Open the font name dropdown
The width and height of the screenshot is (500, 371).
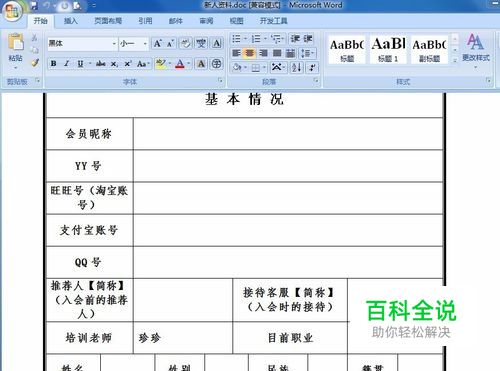click(x=114, y=44)
